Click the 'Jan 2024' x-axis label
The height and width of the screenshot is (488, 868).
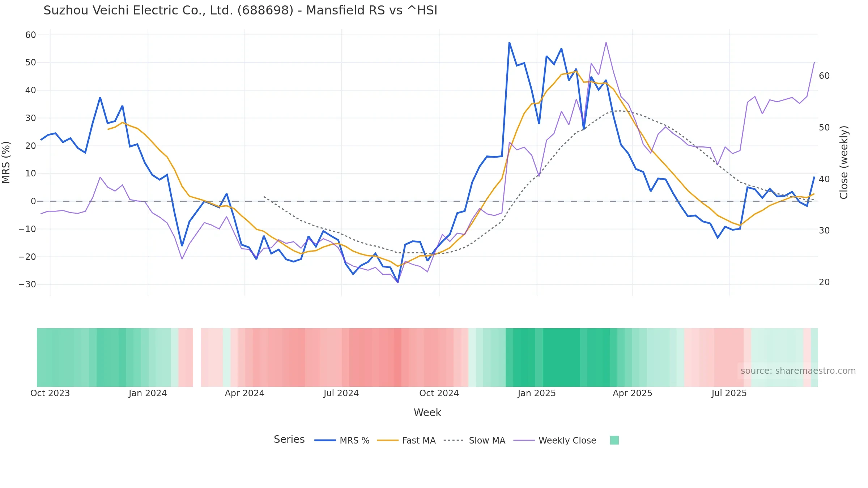[148, 393]
